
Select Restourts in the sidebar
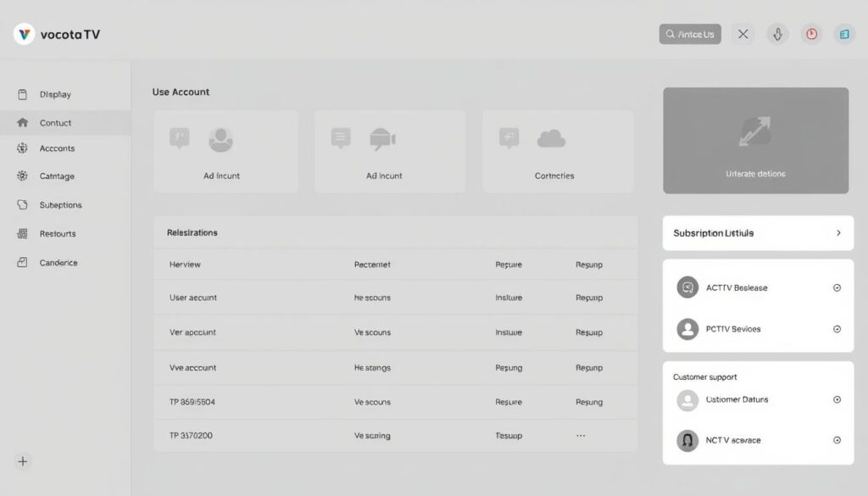[65, 234]
